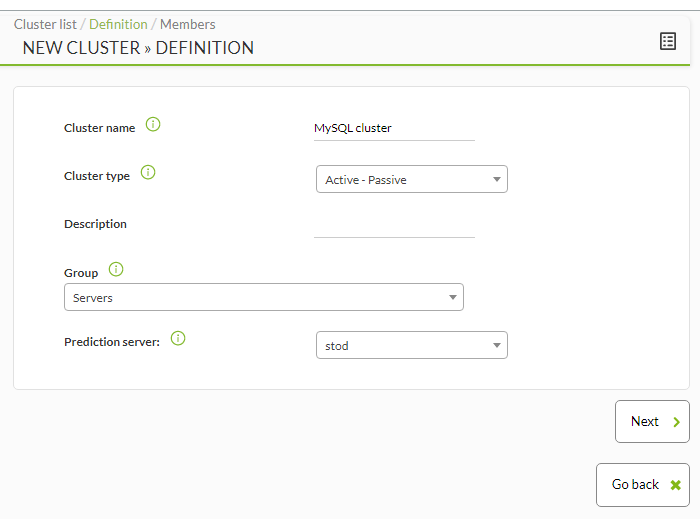Click the green X on Go back
Image resolution: width=700 pixels, height=520 pixels.
(x=675, y=485)
